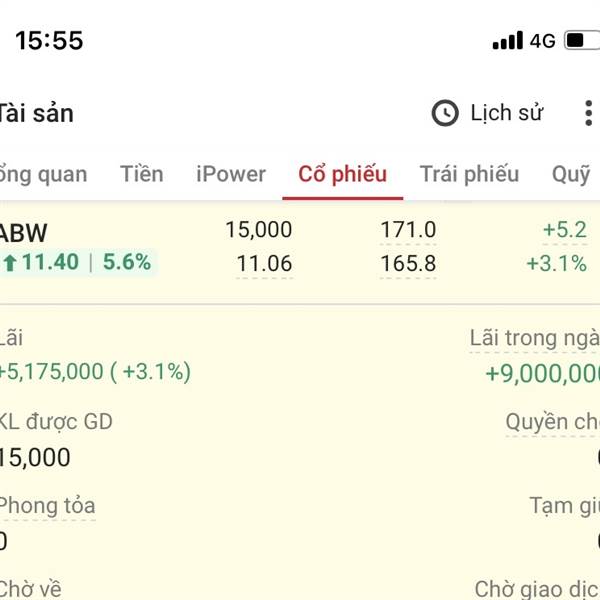Open the three-dot more options menu
The width and height of the screenshot is (600, 600).
tap(587, 113)
